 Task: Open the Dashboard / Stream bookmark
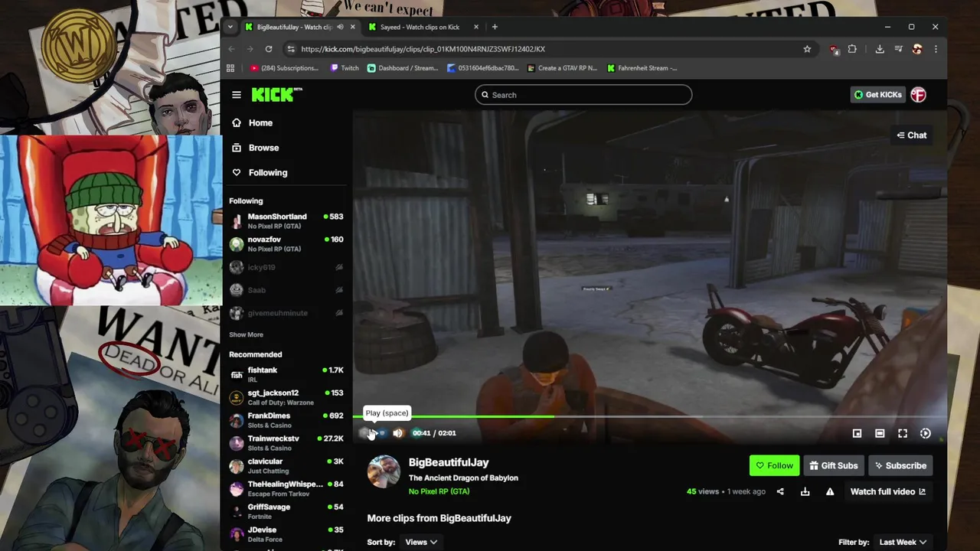pos(403,68)
